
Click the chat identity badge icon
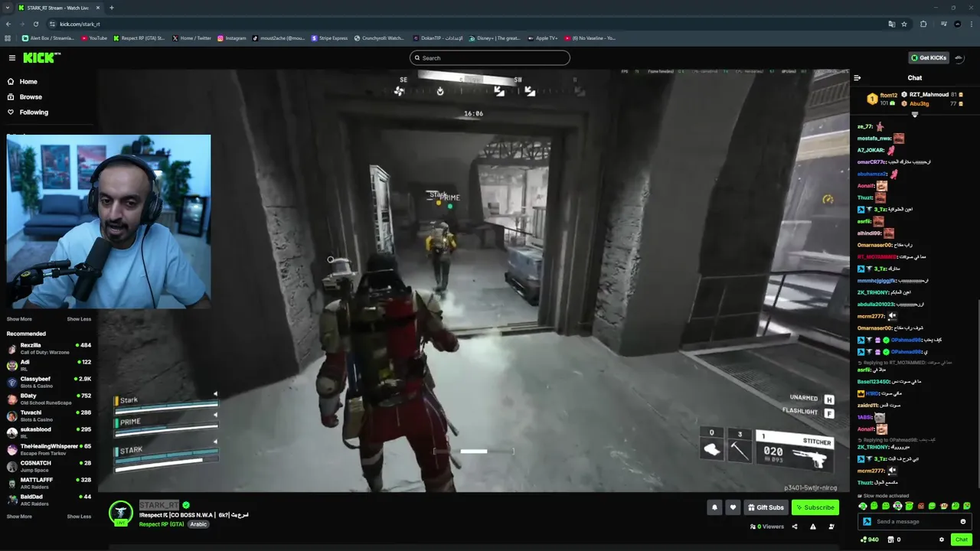pyautogui.click(x=867, y=521)
